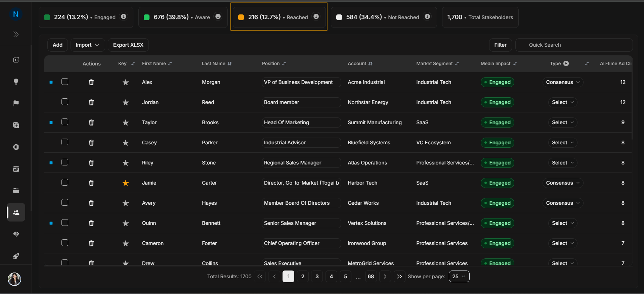644x294 pixels.
Task: Focus the Quick Search field
Action: click(x=574, y=45)
